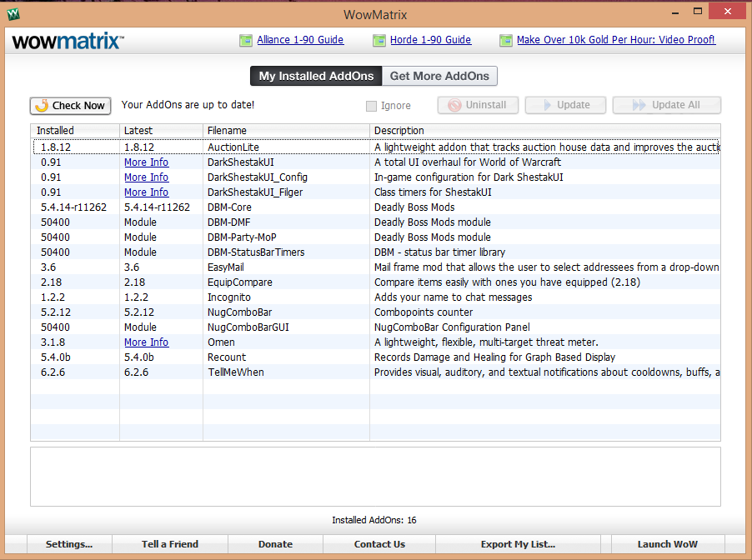Image resolution: width=752 pixels, height=560 pixels.
Task: Select the DBM-Core row
Action: tap(375, 207)
